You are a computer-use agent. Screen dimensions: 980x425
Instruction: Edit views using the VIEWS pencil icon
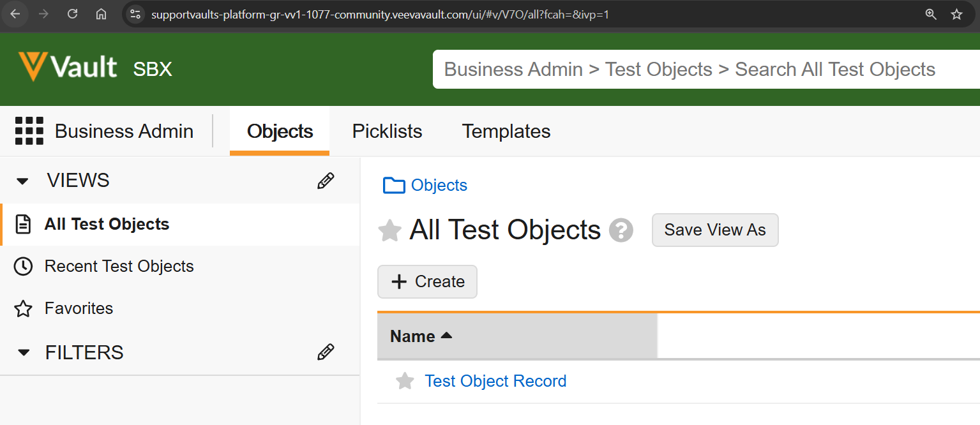[x=326, y=181]
